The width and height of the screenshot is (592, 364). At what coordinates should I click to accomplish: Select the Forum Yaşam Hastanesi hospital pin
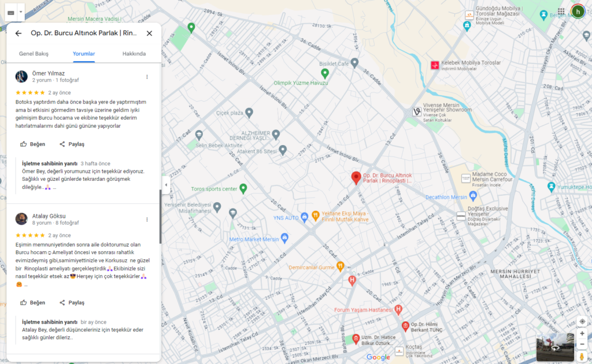[x=398, y=310]
